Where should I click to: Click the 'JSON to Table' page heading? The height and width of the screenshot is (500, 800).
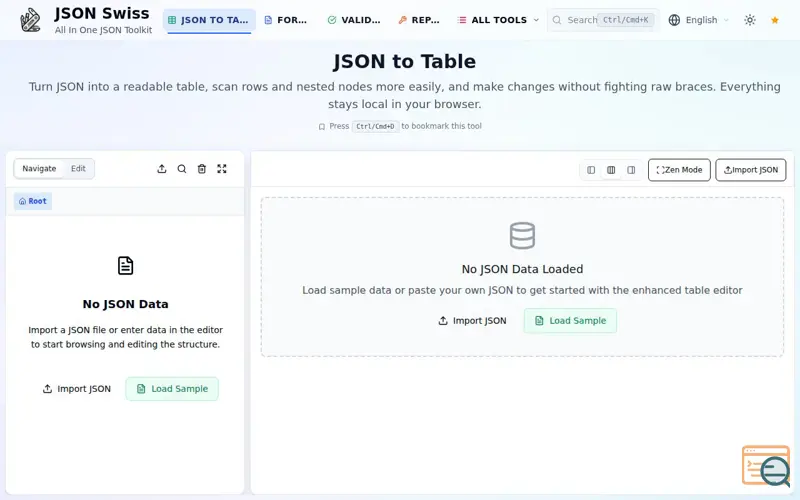pyautogui.click(x=405, y=62)
